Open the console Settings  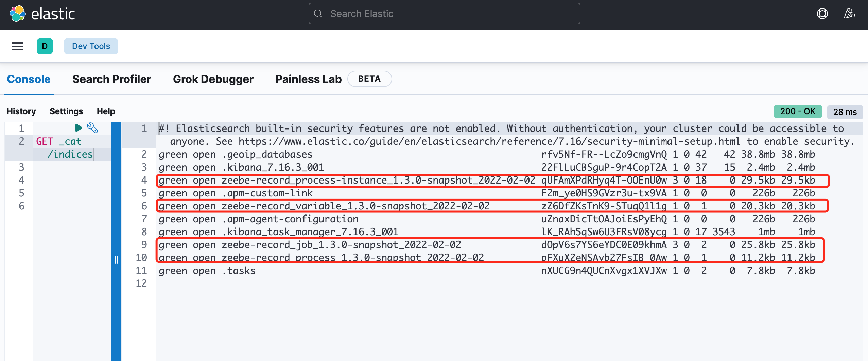coord(66,111)
